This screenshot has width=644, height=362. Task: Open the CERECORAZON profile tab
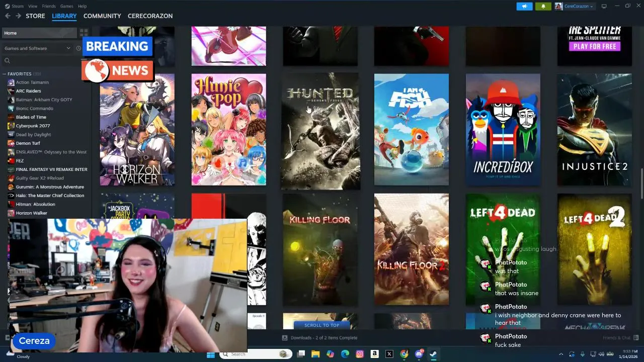(x=150, y=16)
